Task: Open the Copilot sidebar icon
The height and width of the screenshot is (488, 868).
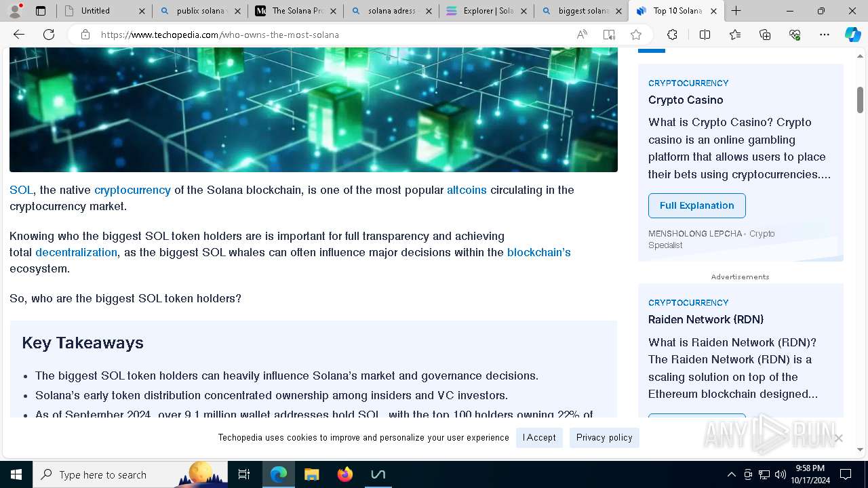Action: coord(853,35)
